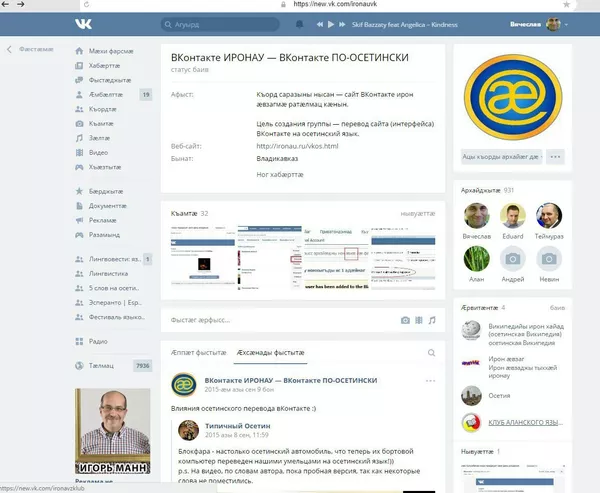Screen dimensions: 600x493
Task: Click the Фыстæг æрфысс post input
Action: (281, 320)
